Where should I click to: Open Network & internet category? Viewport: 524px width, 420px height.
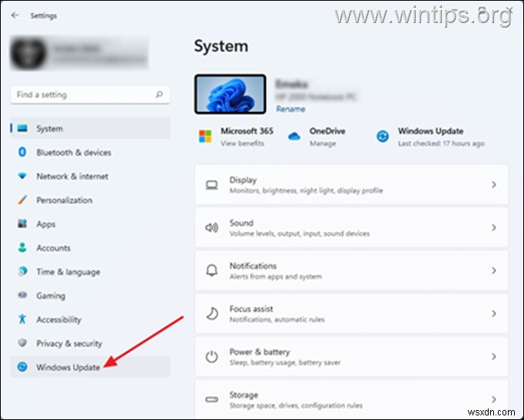click(72, 177)
